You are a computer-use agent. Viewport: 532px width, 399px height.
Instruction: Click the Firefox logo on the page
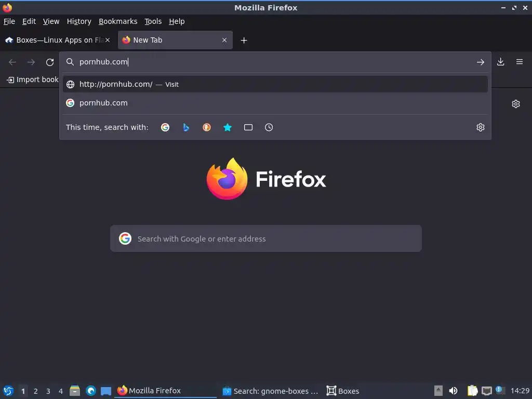point(266,179)
